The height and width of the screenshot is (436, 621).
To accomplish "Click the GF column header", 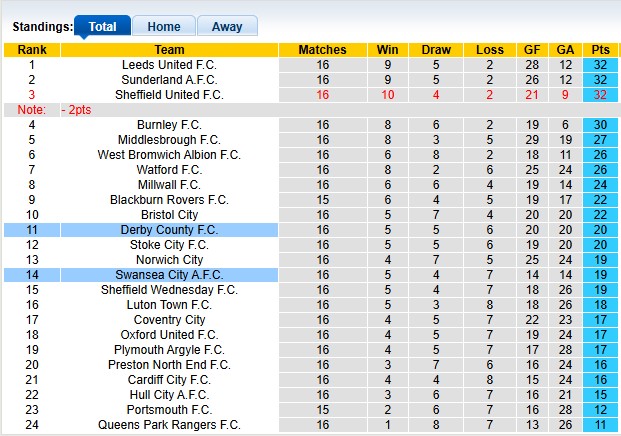I will click(532, 50).
